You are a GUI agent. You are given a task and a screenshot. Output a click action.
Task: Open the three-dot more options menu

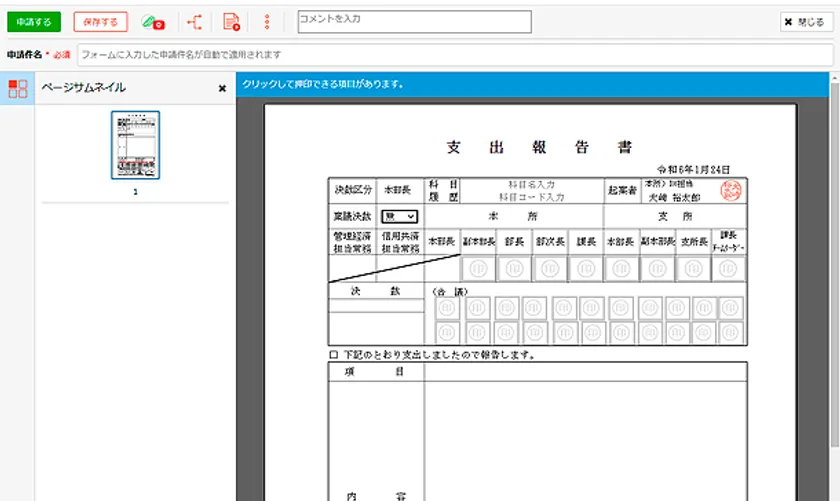pos(267,22)
